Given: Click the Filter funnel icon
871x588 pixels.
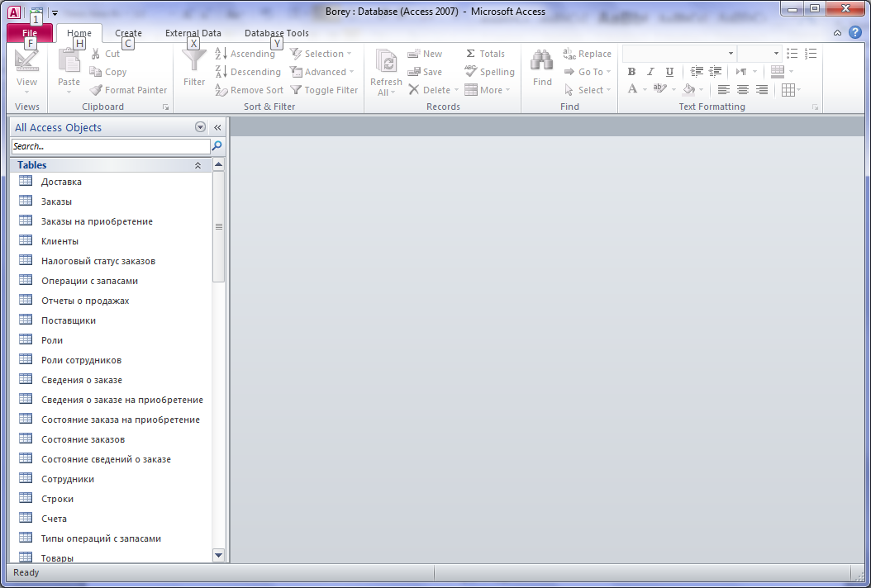Looking at the screenshot, I should tap(194, 60).
